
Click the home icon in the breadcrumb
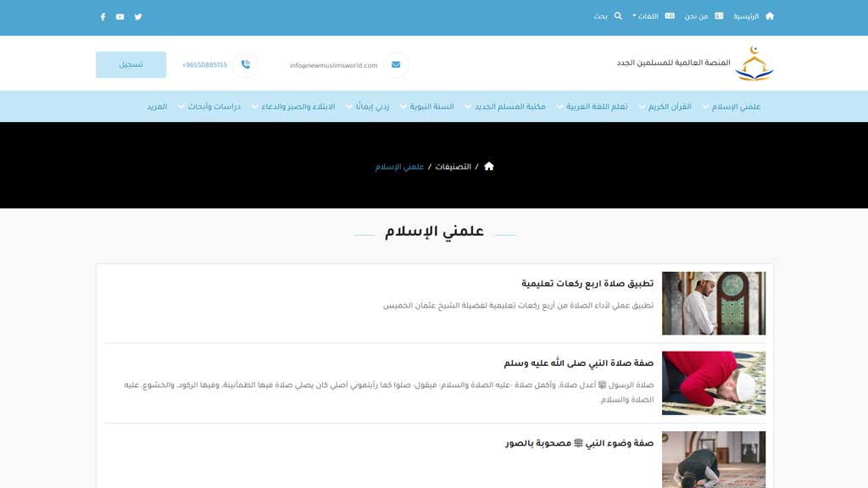click(x=489, y=166)
